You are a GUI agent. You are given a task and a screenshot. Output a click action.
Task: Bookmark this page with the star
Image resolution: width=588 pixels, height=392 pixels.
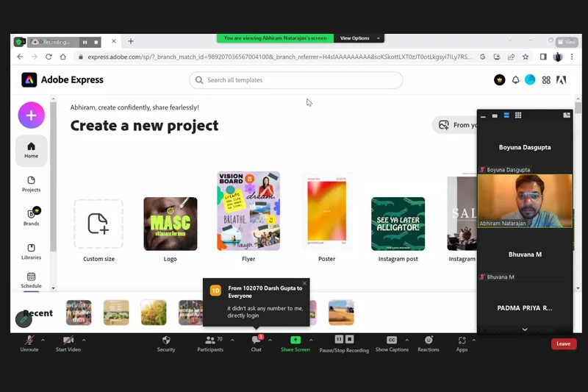[526, 57]
